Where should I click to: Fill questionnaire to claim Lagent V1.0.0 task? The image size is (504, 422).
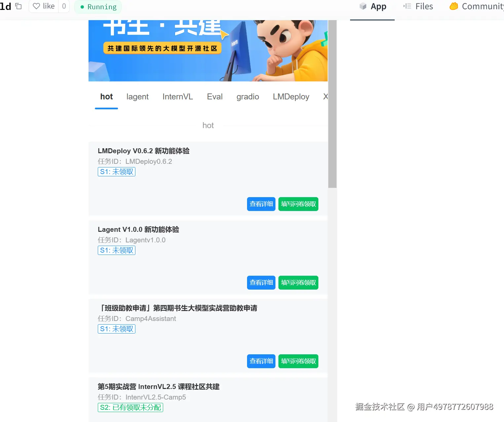298,283
